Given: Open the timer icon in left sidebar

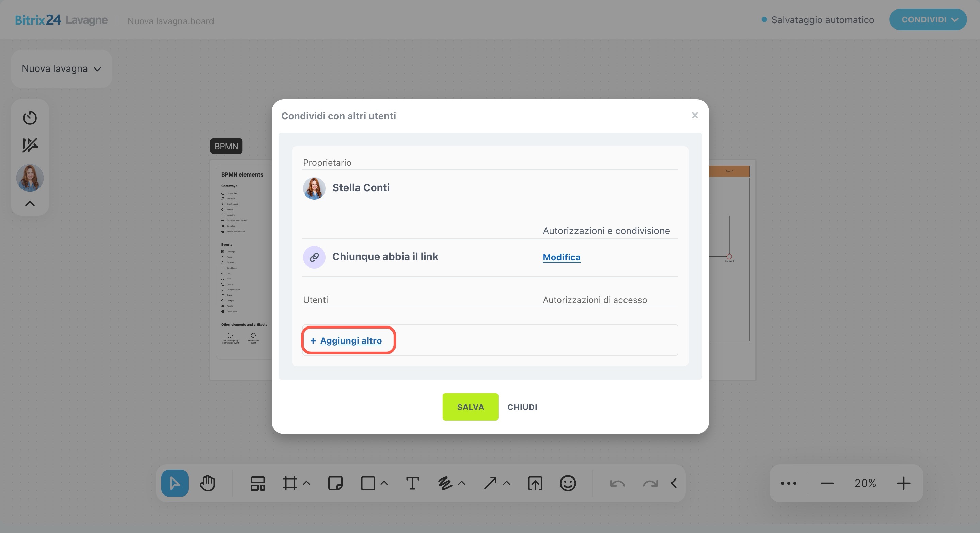Looking at the screenshot, I should pyautogui.click(x=30, y=118).
